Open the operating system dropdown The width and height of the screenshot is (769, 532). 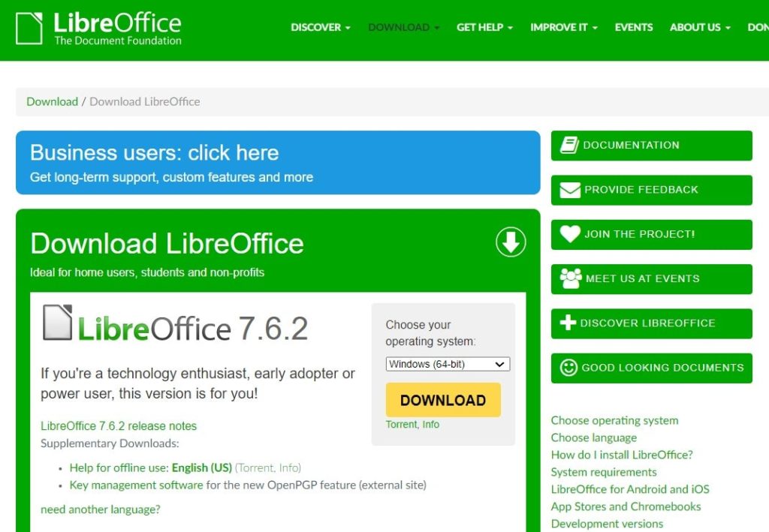coord(448,364)
